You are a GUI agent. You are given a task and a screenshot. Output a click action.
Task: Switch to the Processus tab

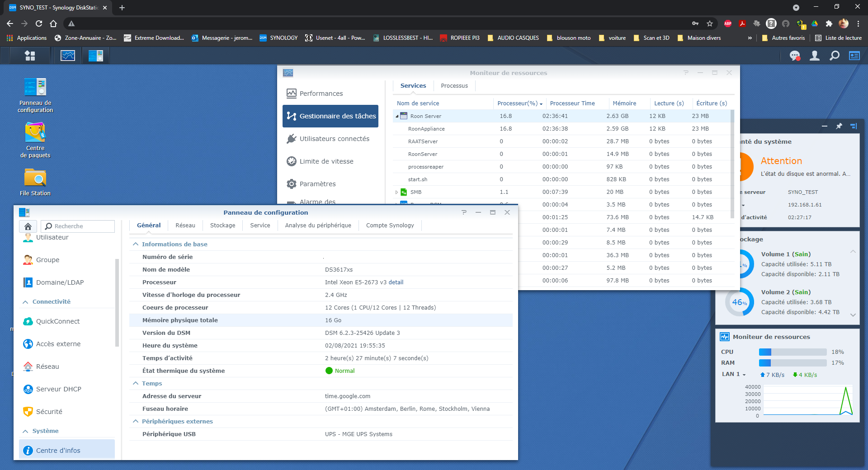click(x=454, y=86)
